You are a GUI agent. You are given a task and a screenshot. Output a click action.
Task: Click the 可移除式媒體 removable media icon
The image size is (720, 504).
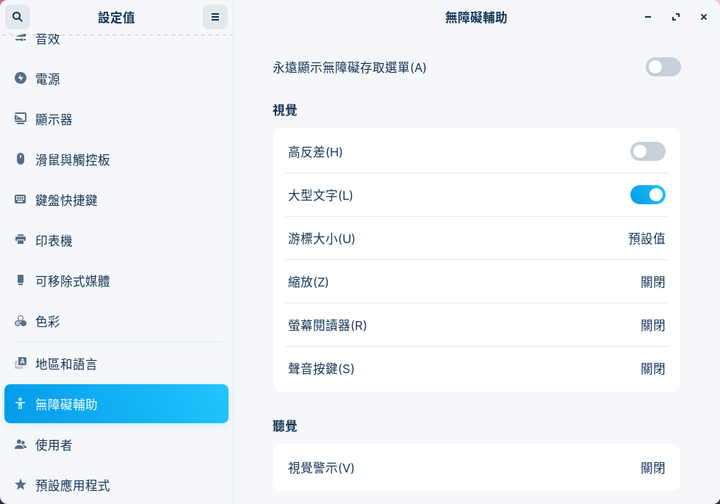pos(20,280)
